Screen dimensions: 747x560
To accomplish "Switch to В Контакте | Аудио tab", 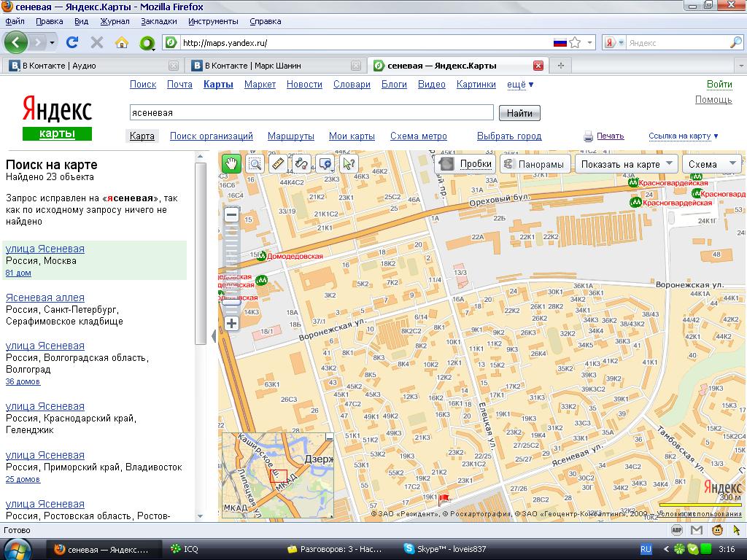I will pos(93,66).
